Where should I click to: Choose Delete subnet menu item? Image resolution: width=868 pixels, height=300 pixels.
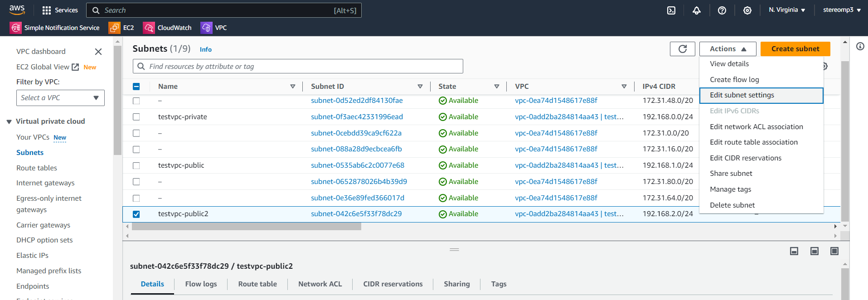(761, 205)
